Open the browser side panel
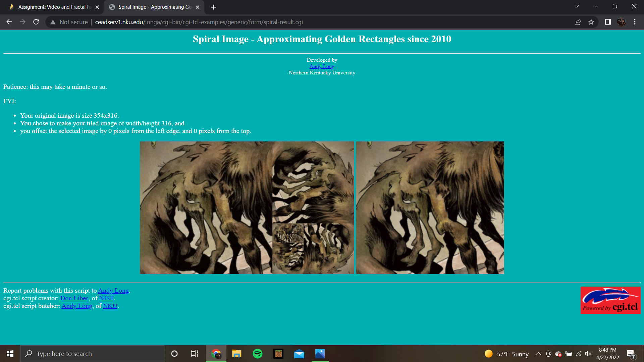Screen dimensions: 644x362 pyautogui.click(x=608, y=22)
